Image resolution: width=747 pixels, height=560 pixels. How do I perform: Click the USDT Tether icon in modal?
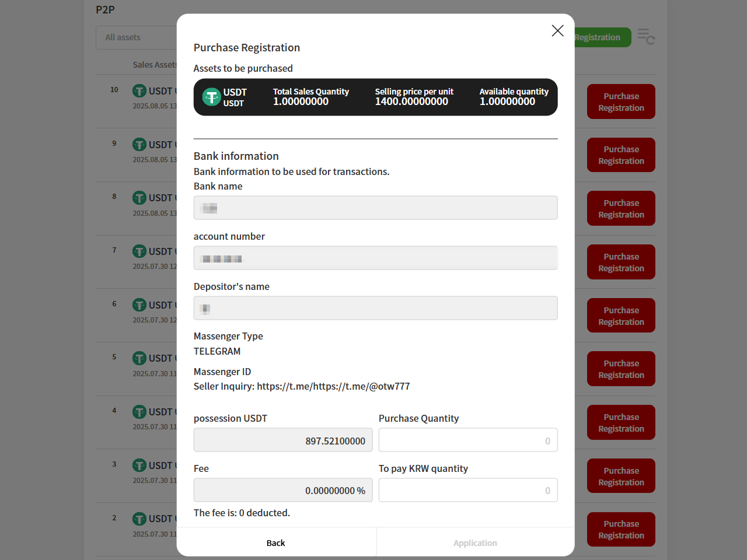click(211, 97)
